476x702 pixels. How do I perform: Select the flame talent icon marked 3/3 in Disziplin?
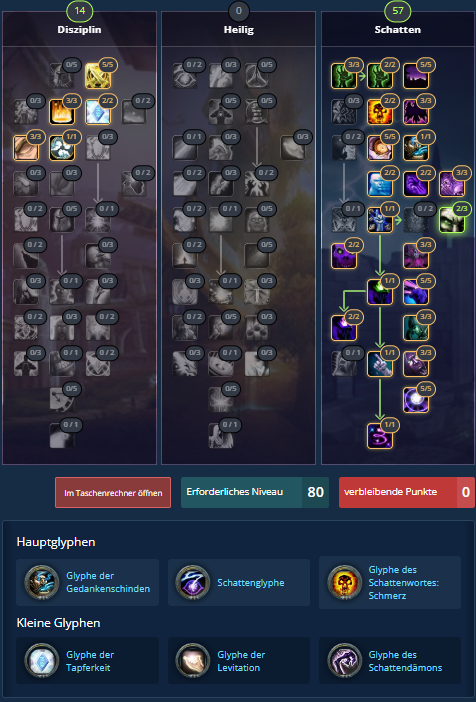pos(62,112)
